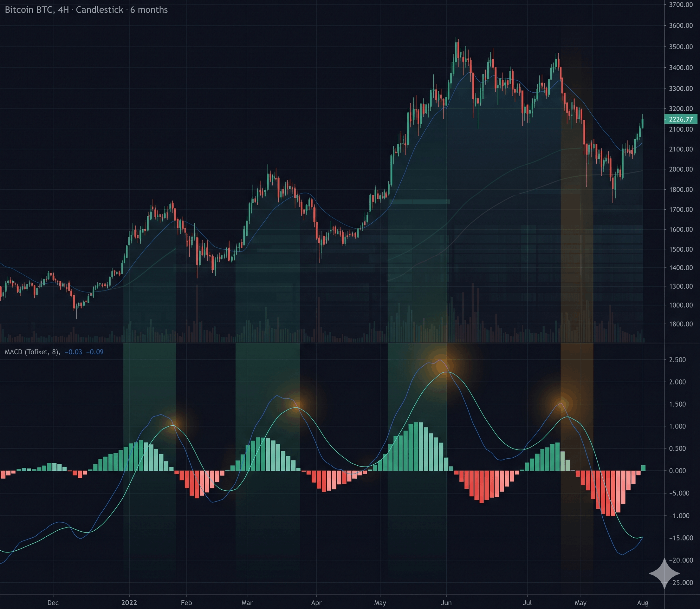Click the 1700.00 price axis label
Image resolution: width=700 pixels, height=609 pixels.
[x=681, y=209]
